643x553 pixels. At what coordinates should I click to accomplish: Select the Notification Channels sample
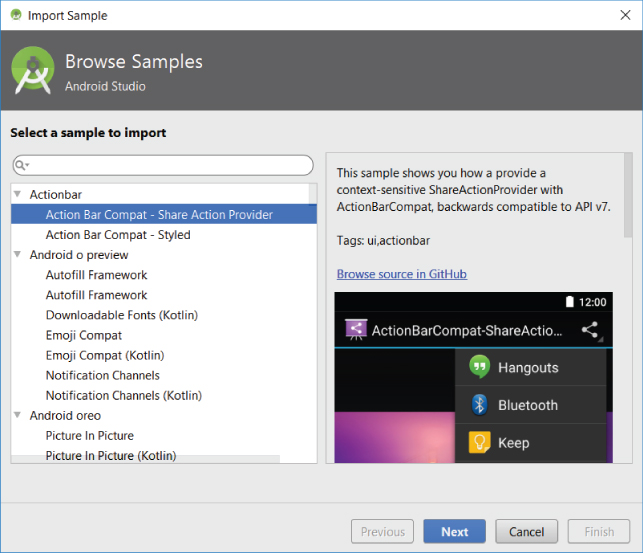(x=103, y=375)
